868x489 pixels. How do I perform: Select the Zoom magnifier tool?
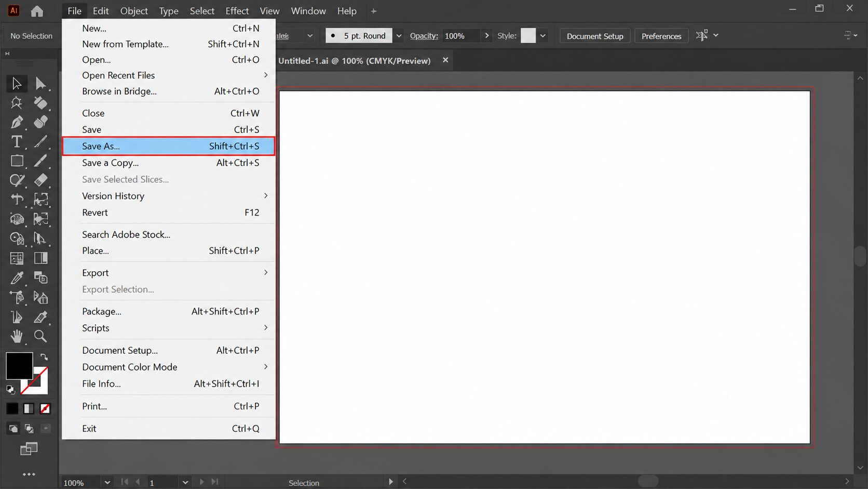[x=40, y=336]
